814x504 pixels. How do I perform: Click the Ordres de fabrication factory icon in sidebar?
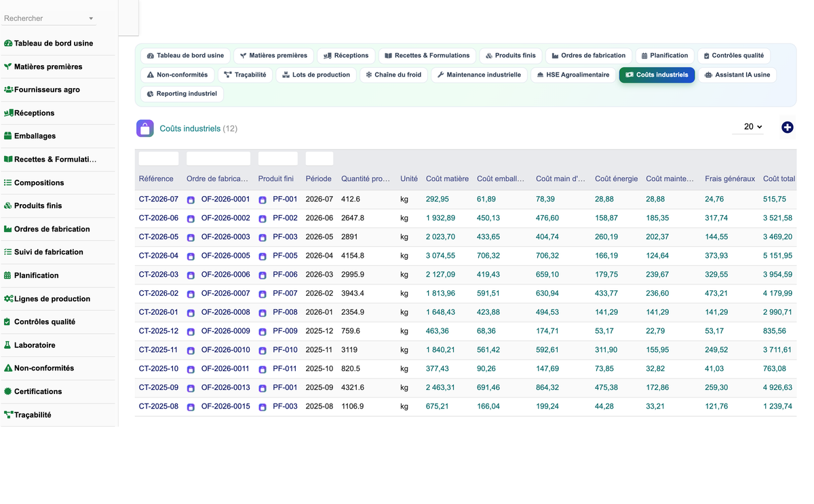(8, 229)
